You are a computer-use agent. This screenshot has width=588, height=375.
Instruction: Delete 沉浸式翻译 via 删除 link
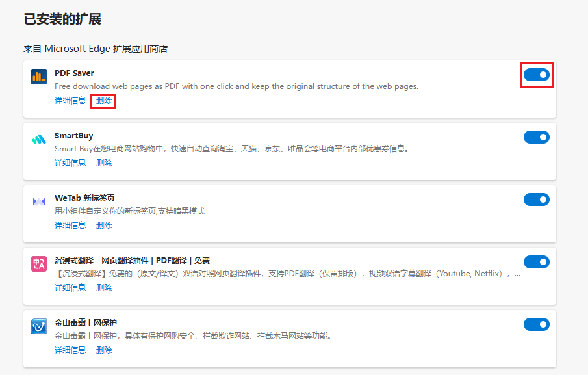103,287
